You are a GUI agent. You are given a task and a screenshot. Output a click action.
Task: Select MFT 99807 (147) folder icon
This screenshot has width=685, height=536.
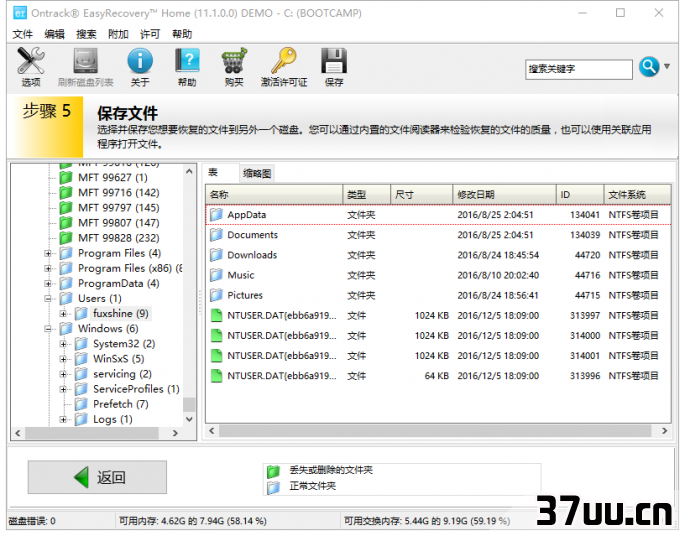tap(66, 223)
